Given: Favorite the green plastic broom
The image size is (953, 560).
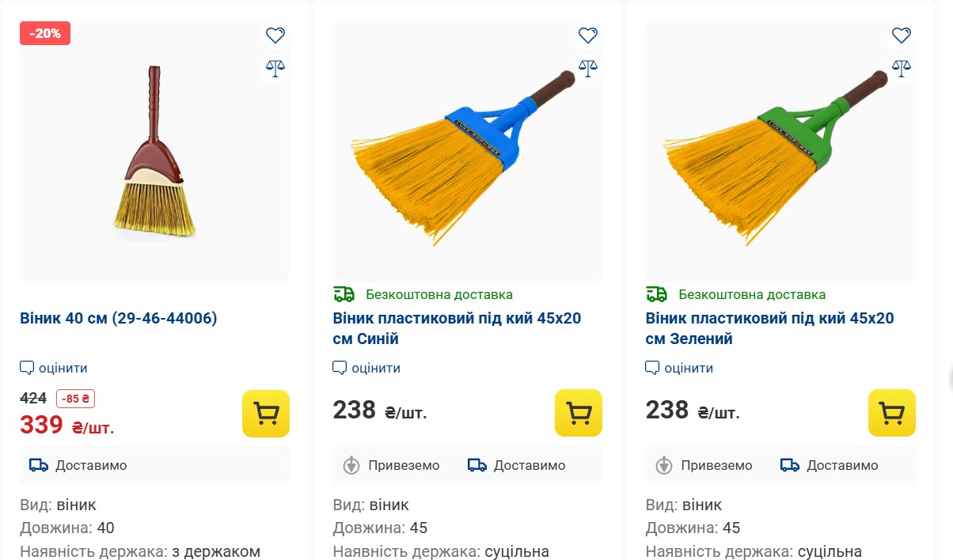Looking at the screenshot, I should tap(901, 36).
